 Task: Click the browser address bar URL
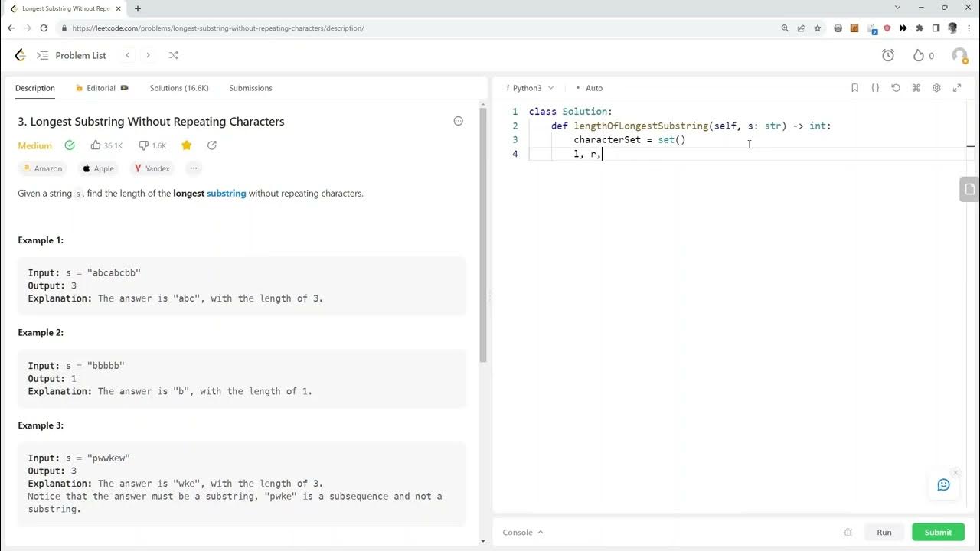(x=218, y=28)
